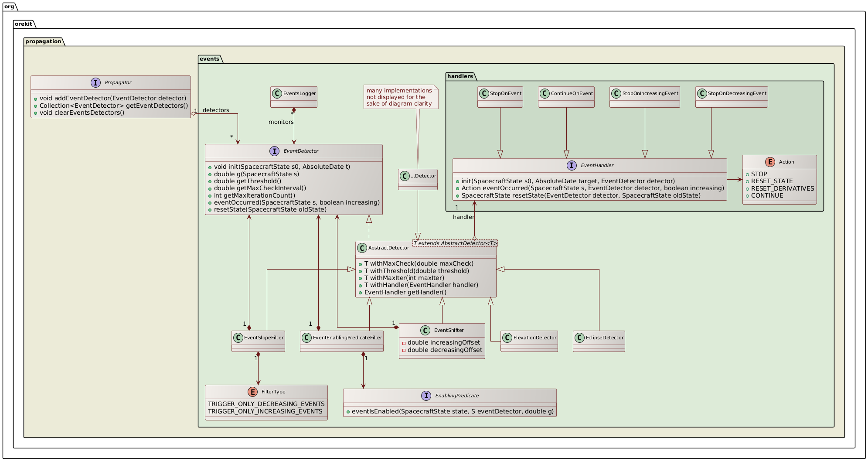The image size is (868, 461).
Task: Select the enum icon of the Action enumeration
Action: pos(770,161)
